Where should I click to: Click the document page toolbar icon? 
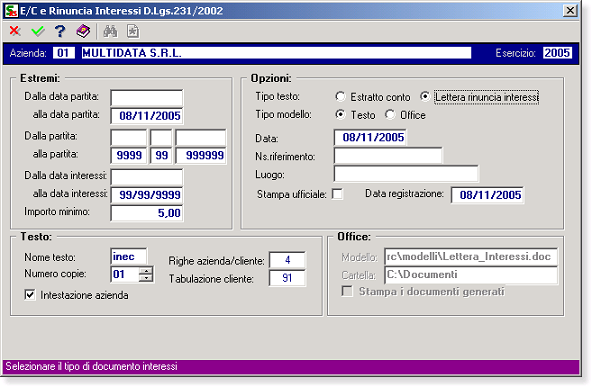[x=133, y=31]
